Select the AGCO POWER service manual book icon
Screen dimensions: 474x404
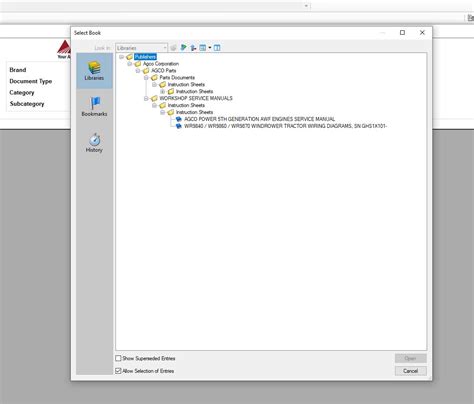click(x=179, y=119)
